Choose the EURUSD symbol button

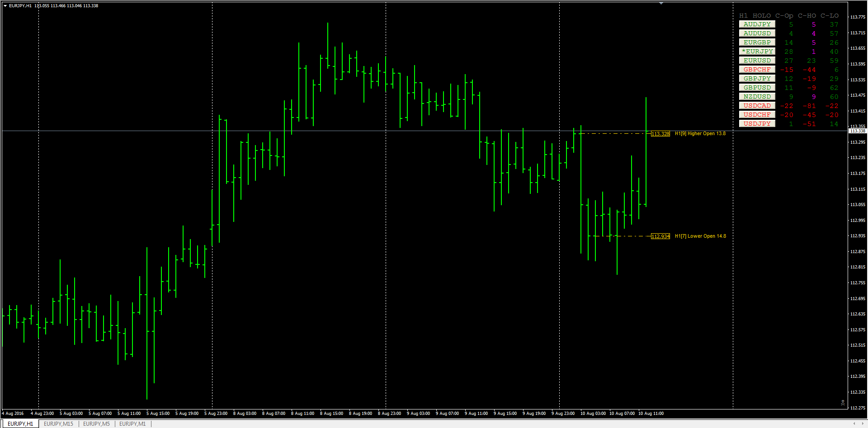(757, 61)
